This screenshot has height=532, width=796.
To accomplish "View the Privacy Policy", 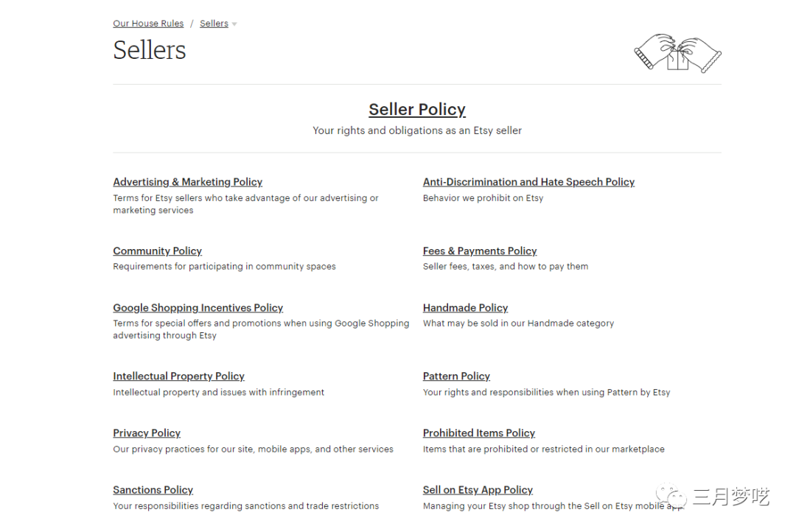I will pos(147,433).
